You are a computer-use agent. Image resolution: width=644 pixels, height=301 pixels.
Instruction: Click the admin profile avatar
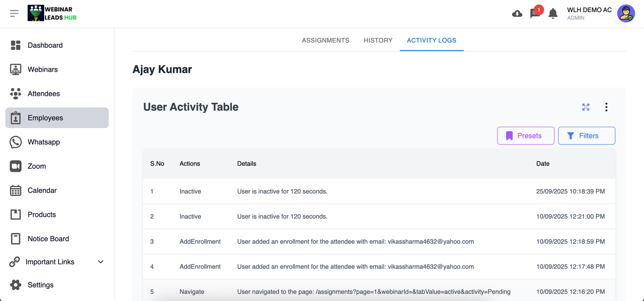click(626, 14)
